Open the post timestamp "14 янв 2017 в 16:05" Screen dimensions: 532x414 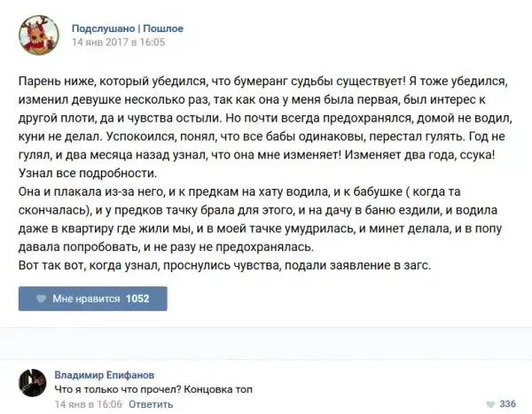[x=117, y=42]
